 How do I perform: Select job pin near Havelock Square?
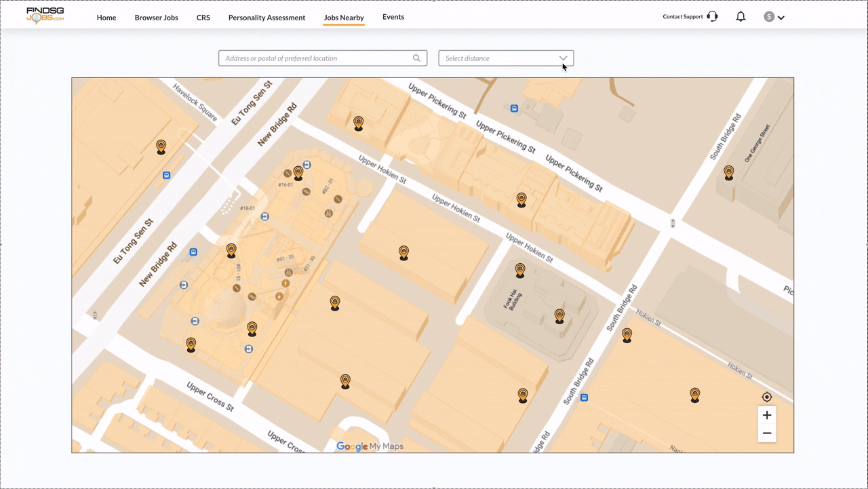(161, 146)
